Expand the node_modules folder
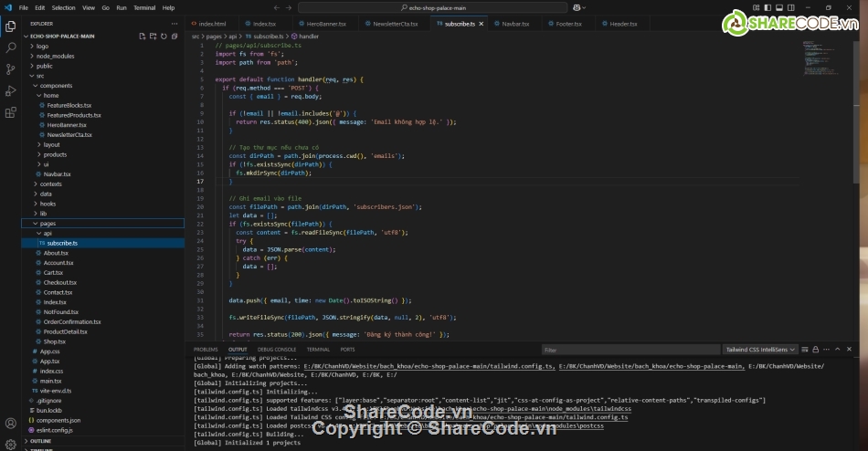The height and width of the screenshot is (451, 868). pos(55,56)
